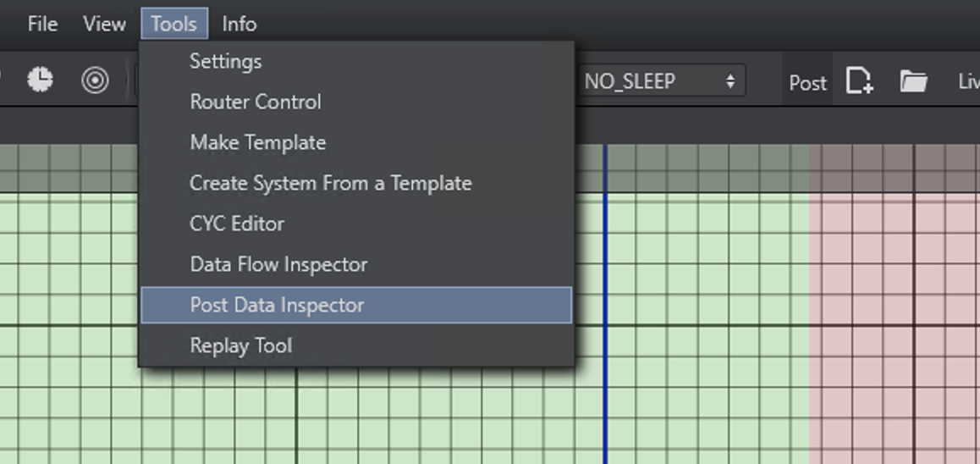980x464 pixels.
Task: Click the new Post file icon
Action: point(859,81)
